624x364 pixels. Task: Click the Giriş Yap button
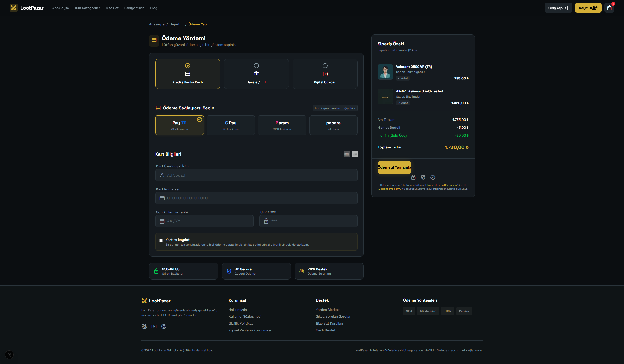pos(558,8)
